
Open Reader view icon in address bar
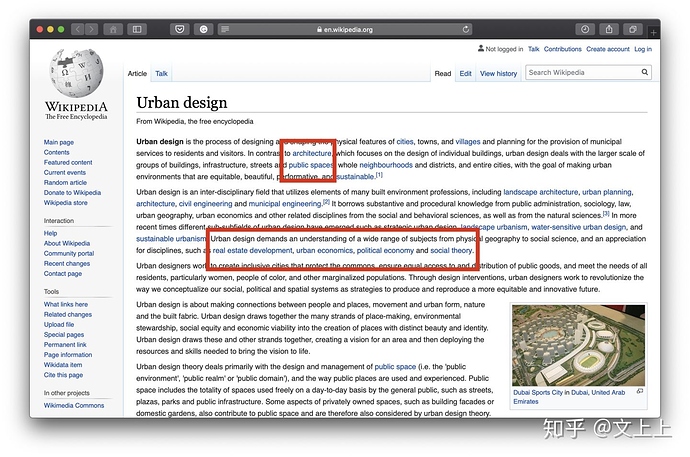click(225, 29)
